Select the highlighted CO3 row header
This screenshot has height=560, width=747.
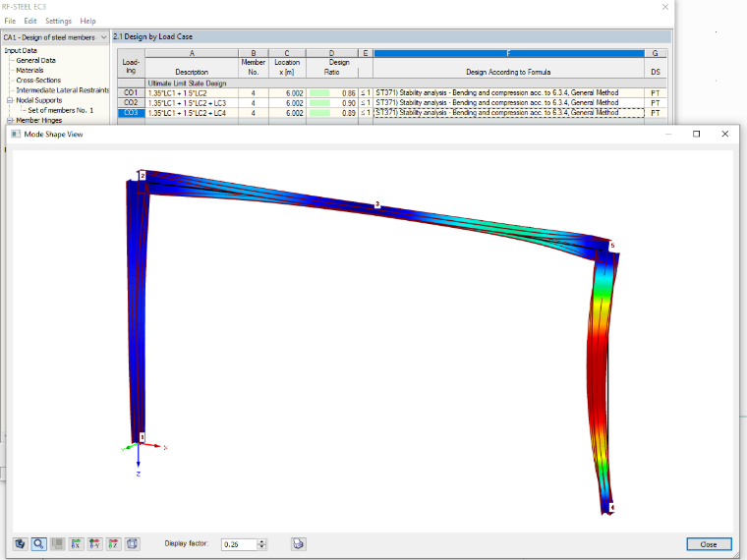[x=131, y=113]
